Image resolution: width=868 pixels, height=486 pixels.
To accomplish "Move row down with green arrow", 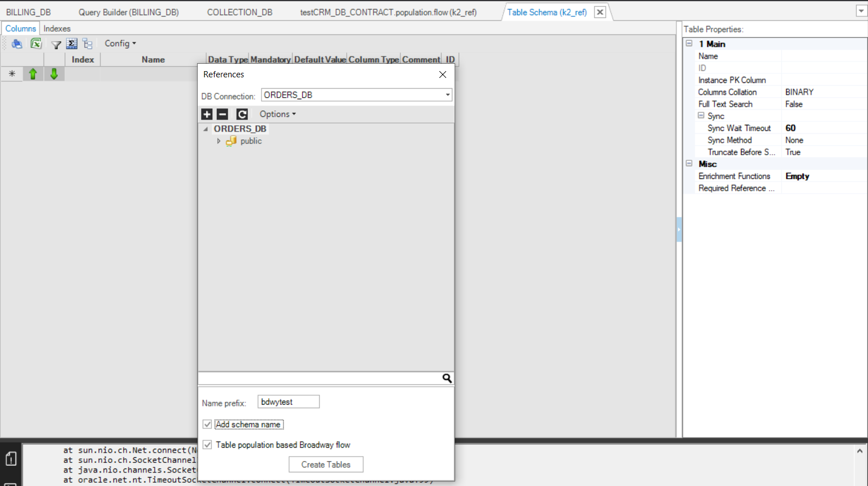I will point(54,74).
